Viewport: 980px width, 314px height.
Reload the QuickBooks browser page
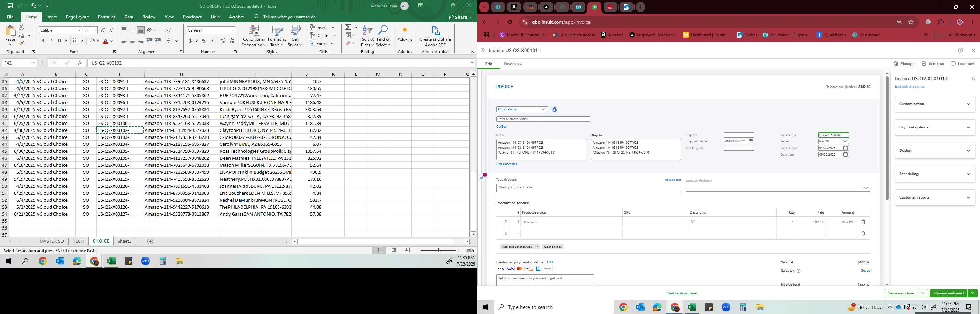tap(510, 22)
